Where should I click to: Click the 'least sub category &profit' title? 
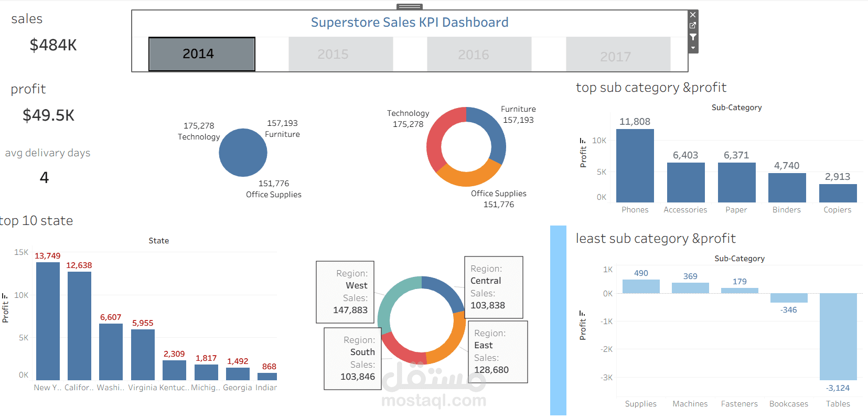pyautogui.click(x=656, y=239)
